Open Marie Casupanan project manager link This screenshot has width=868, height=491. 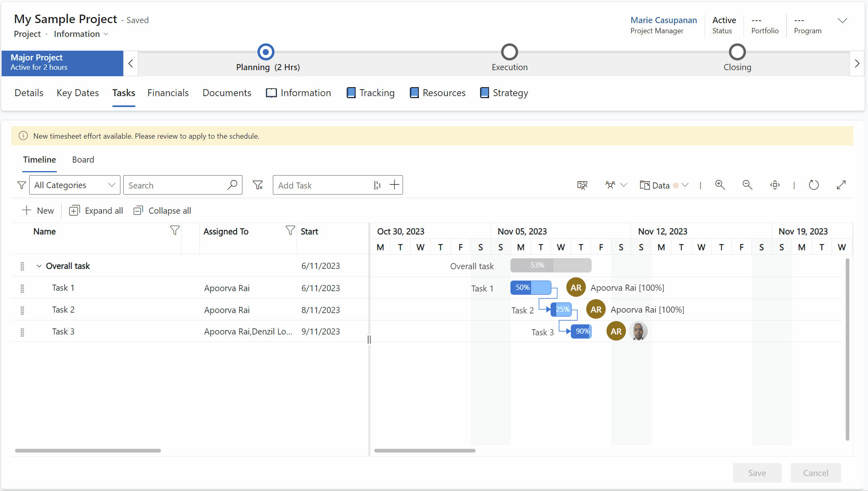click(663, 20)
